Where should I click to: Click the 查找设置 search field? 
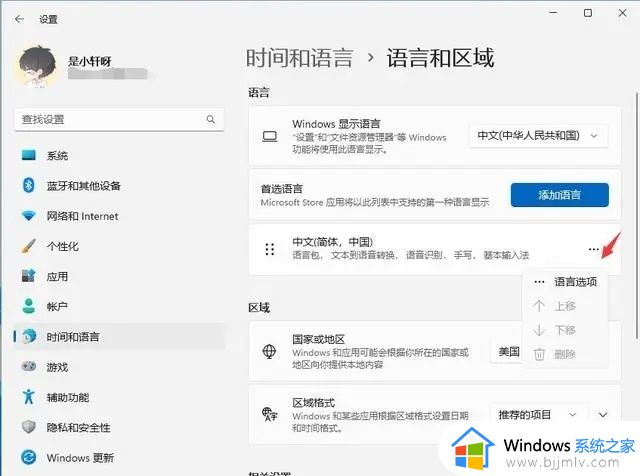tap(119, 119)
